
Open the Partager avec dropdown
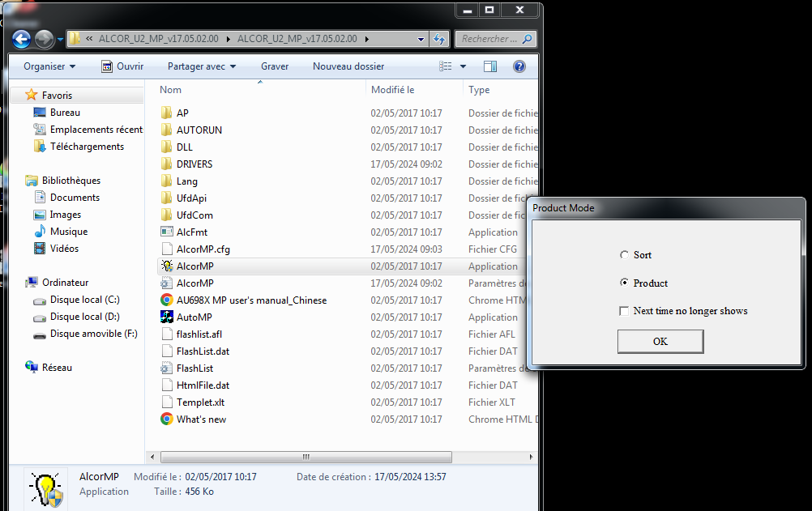[x=202, y=66]
